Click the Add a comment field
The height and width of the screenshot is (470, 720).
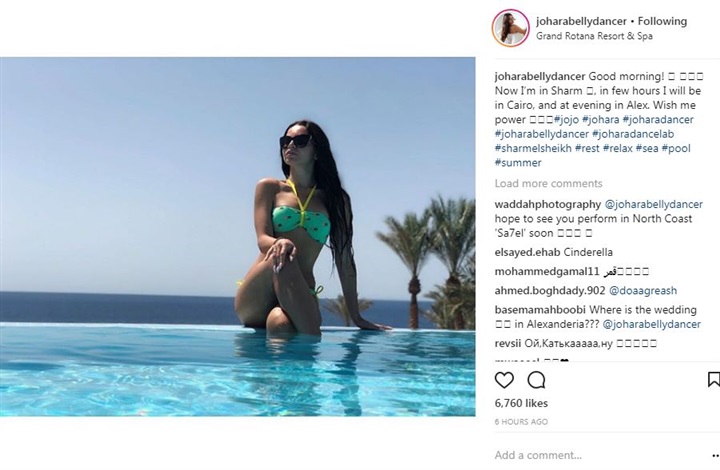pyautogui.click(x=597, y=455)
